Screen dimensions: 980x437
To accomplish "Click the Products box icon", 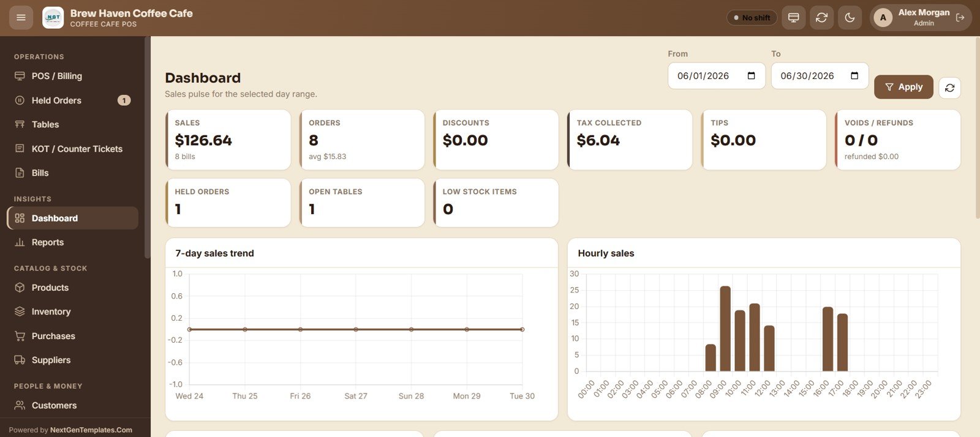I will (x=20, y=288).
